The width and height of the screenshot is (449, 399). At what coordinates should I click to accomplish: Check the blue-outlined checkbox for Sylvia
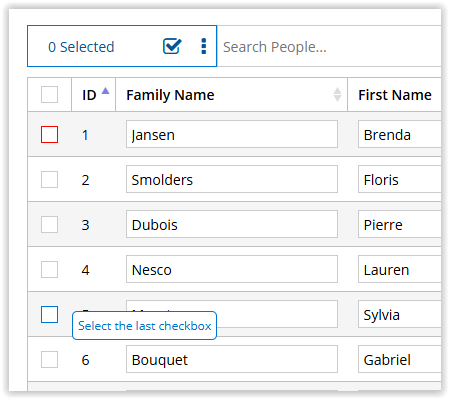click(49, 314)
